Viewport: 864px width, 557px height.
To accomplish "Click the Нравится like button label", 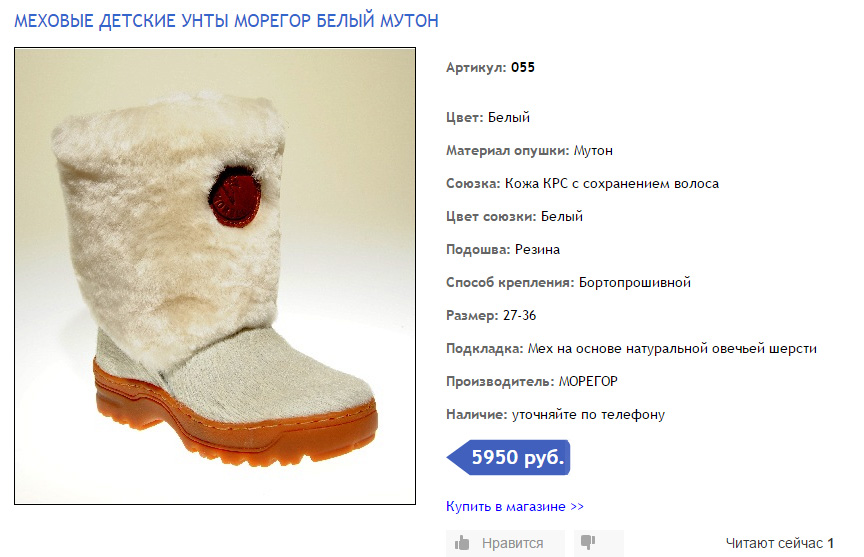I will tap(512, 543).
